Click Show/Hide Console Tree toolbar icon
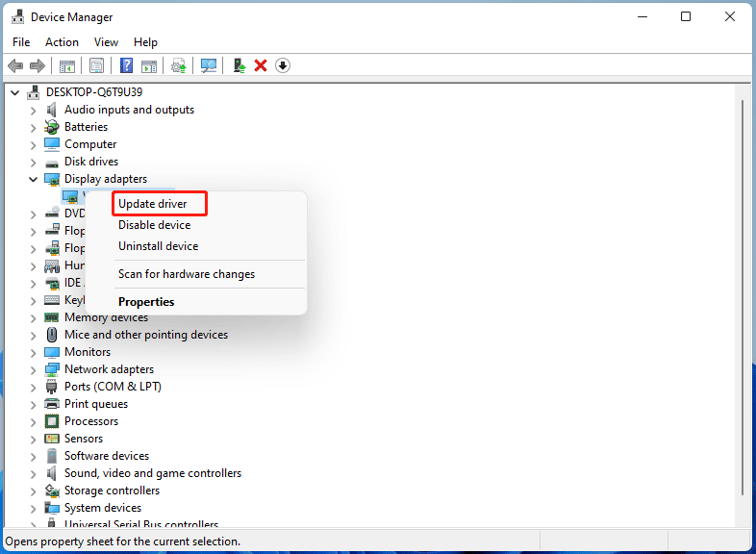Viewport: 756px width, 554px height. [x=67, y=66]
